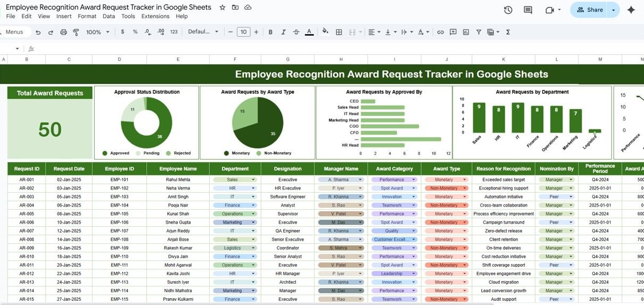Click the Functions sigma icon
Image resolution: width=644 pixels, height=305 pixels.
pyautogui.click(x=508, y=32)
